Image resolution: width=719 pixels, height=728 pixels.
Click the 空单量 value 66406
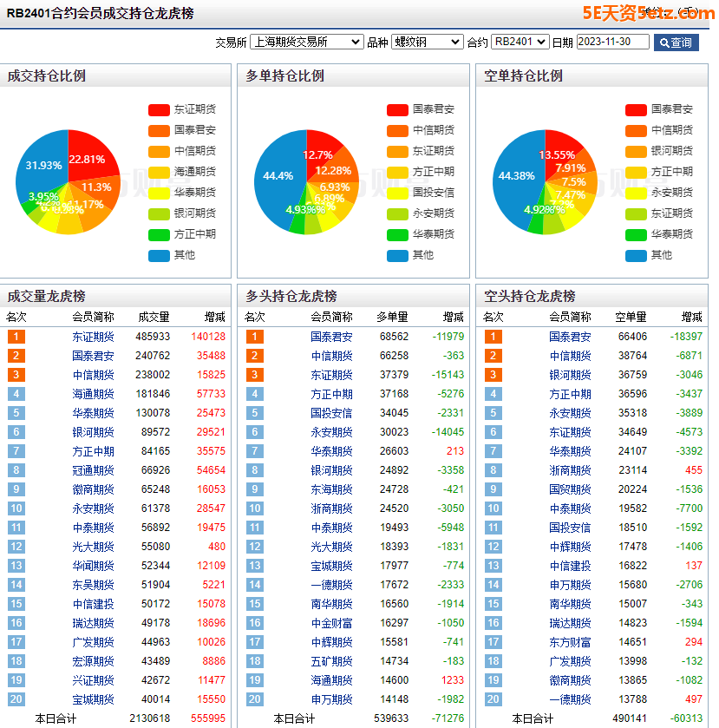(x=632, y=337)
